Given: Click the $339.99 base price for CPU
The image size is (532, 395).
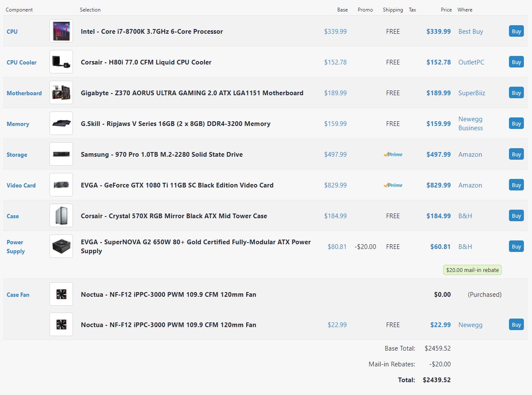Looking at the screenshot, I should point(335,31).
